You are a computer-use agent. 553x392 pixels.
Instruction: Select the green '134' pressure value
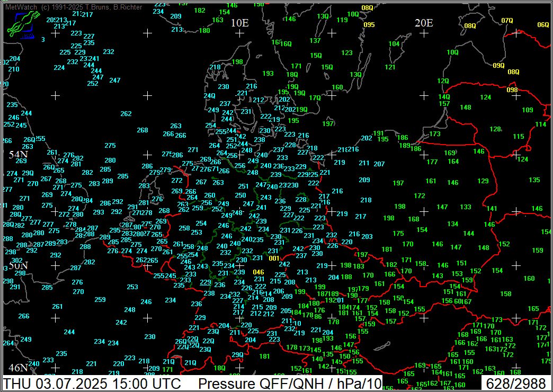(x=453, y=224)
